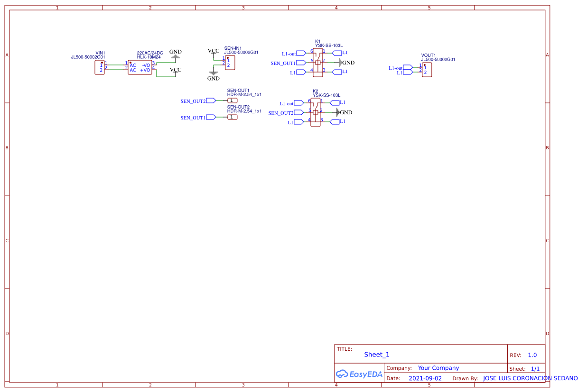This screenshot has width=587, height=392.
Task: Select the SEN-OUT2 pin header symbol
Action: [x=232, y=117]
